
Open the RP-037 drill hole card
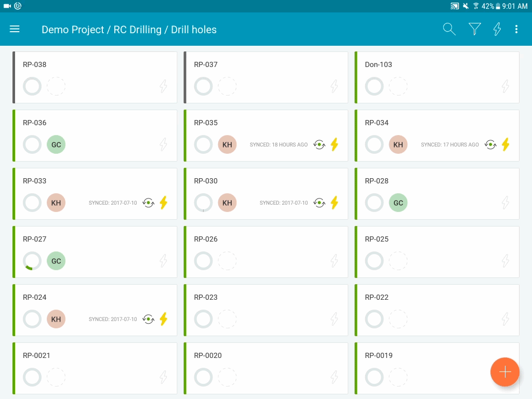(x=265, y=77)
